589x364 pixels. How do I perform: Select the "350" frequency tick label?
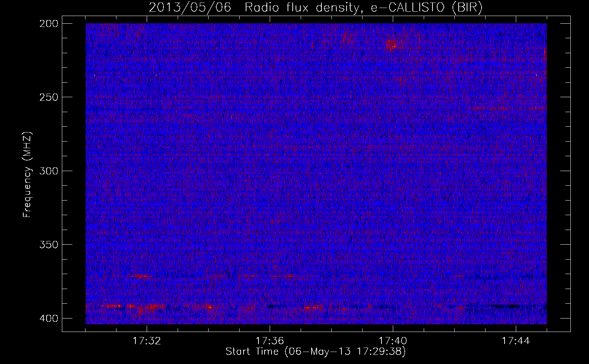pyautogui.click(x=48, y=245)
